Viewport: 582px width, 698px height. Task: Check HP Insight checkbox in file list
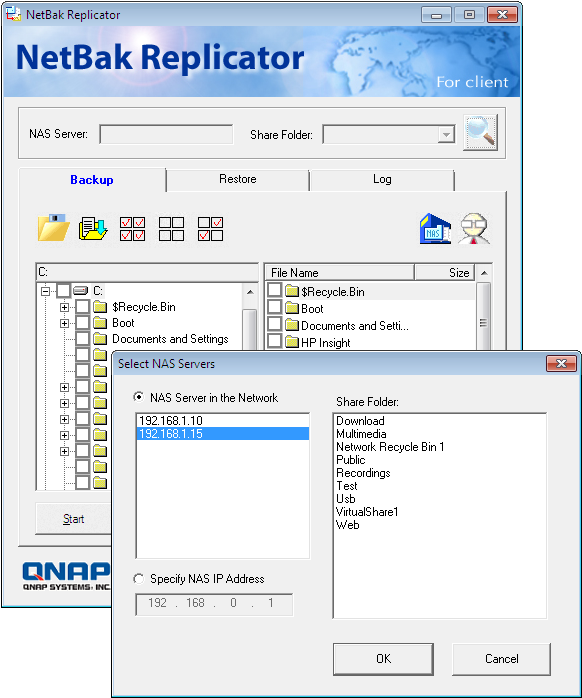(x=275, y=341)
